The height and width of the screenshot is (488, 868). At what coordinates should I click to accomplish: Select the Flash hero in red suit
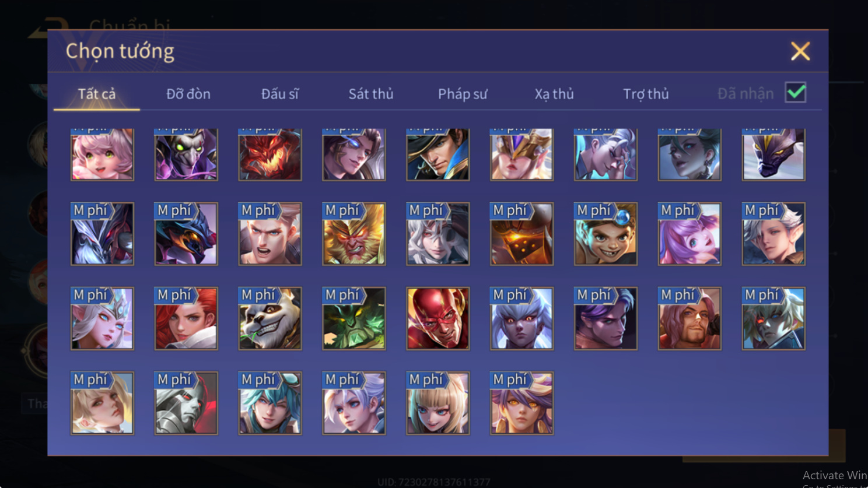pos(437,318)
